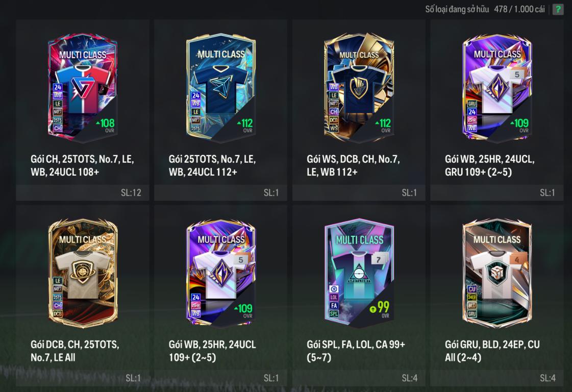Image resolution: width=572 pixels, height=392 pixels.
Task: Choose Gói GRU, BLD, 24EP, CU All (2~4)
Action: [x=492, y=351]
